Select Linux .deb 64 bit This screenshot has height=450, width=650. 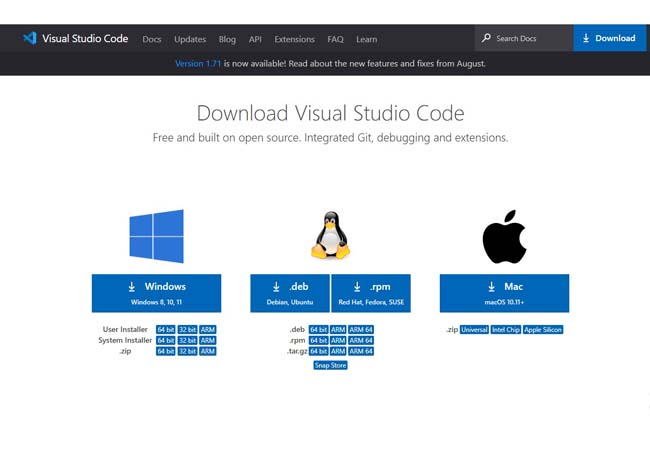tap(318, 329)
